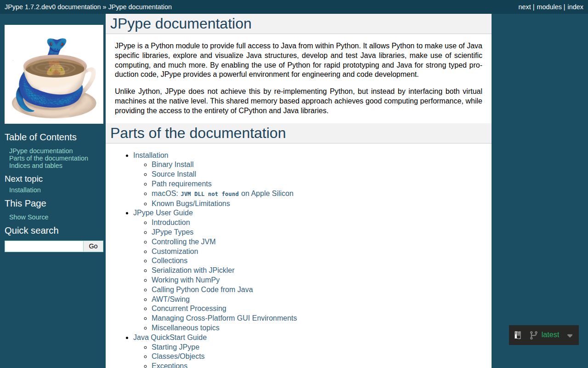Open Collections section
The width and height of the screenshot is (588, 368).
tap(170, 261)
